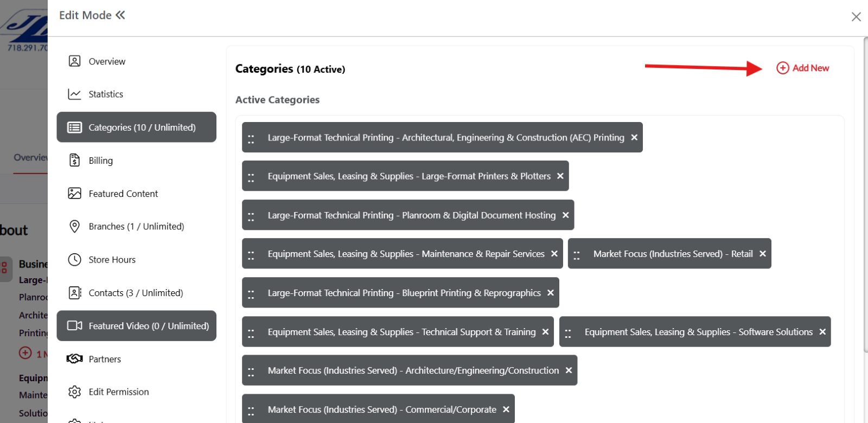Click the Featured Content image icon
Image resolution: width=868 pixels, height=423 pixels.
click(x=75, y=194)
